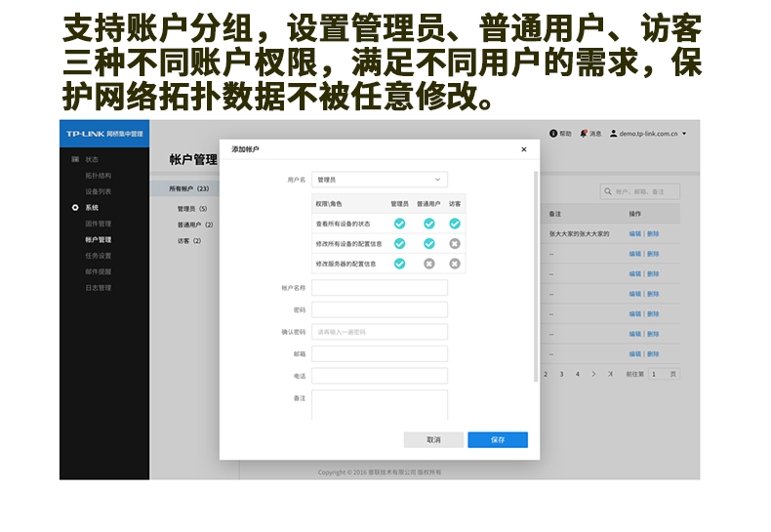Click the 状态 grid icon in sidebar
The image size is (771, 532).
click(x=75, y=159)
